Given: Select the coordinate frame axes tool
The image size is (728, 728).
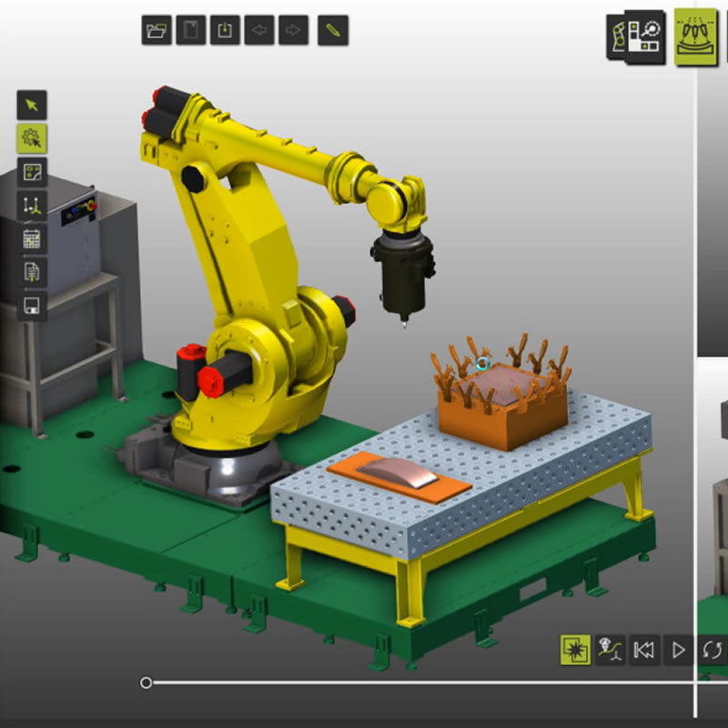Looking at the screenshot, I should (x=32, y=206).
